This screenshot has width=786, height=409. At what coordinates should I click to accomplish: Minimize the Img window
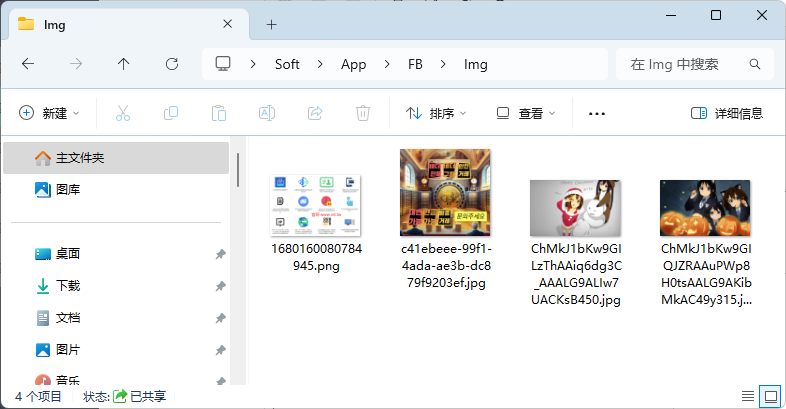(671, 16)
